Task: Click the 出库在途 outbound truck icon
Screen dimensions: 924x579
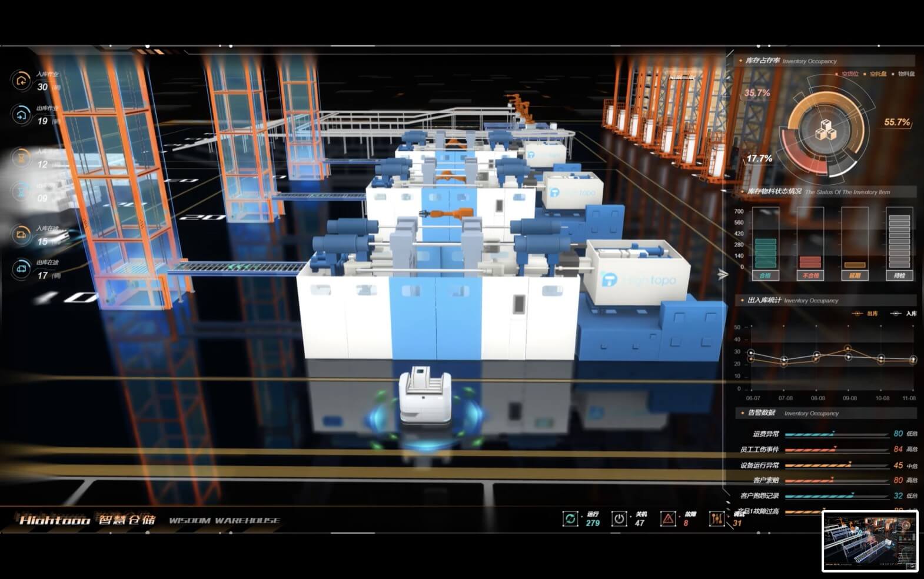Action: [21, 269]
